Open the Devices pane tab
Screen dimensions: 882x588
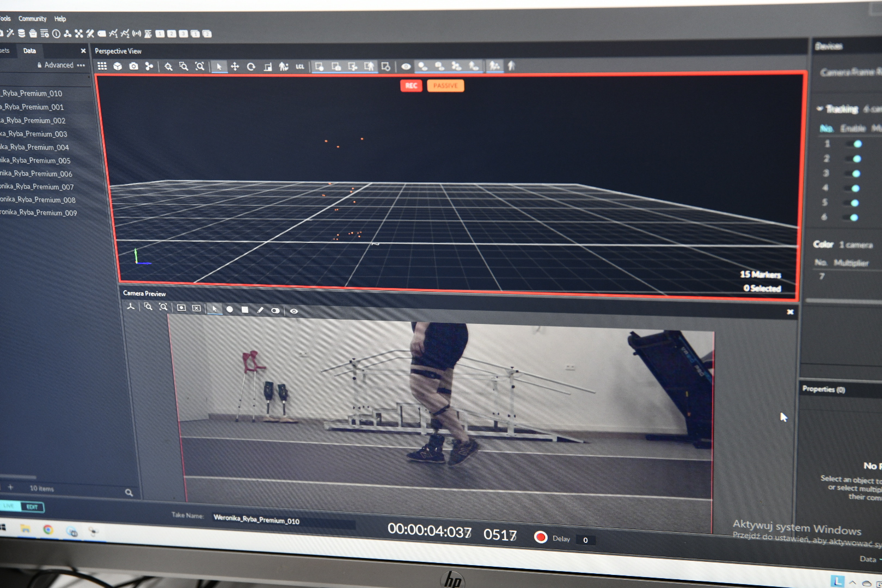point(829,46)
